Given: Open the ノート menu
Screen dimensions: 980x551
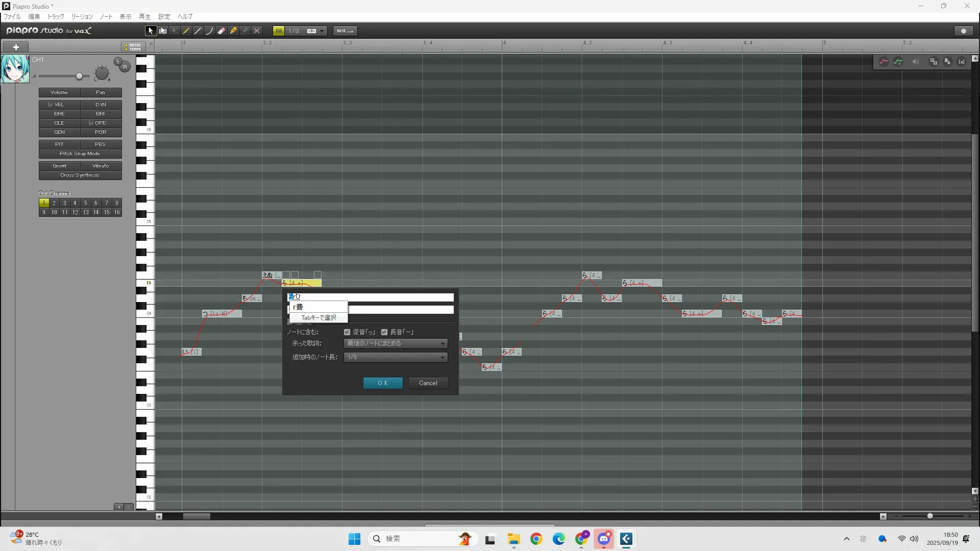Looking at the screenshot, I should tap(106, 17).
